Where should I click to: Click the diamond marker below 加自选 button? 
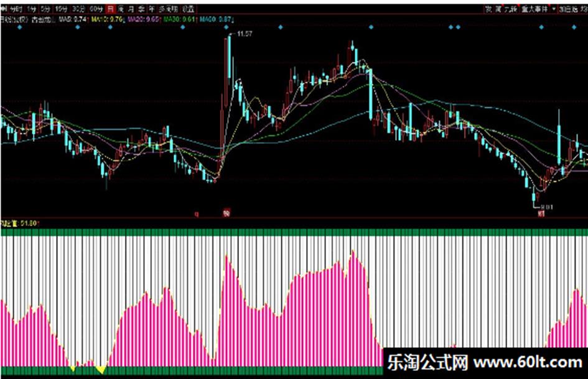(541, 27)
